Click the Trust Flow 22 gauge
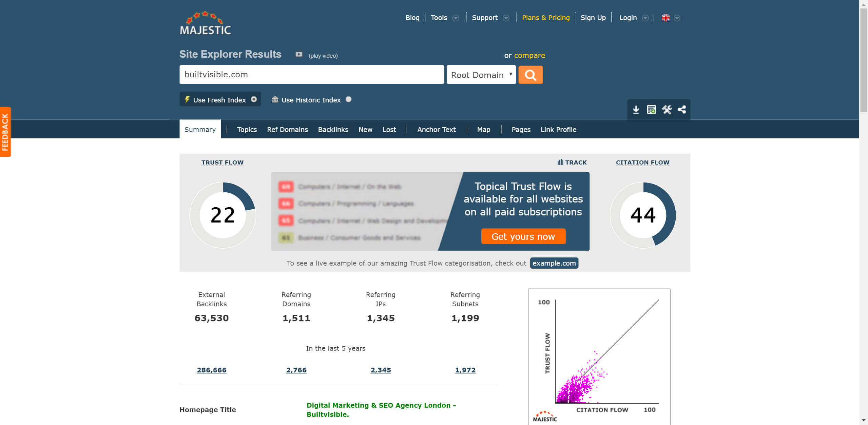The height and width of the screenshot is (425, 868). coord(223,215)
